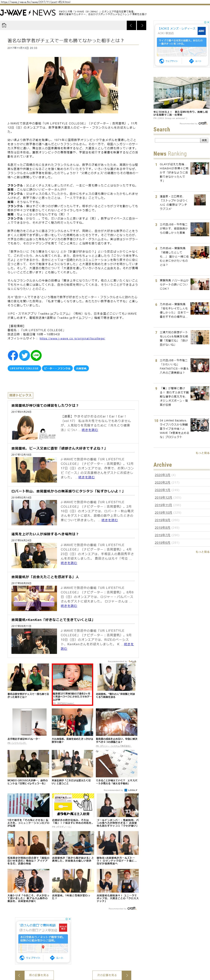The height and width of the screenshot is (980, 210).
Task: Click the home icon below the logo
Action: 4,26
